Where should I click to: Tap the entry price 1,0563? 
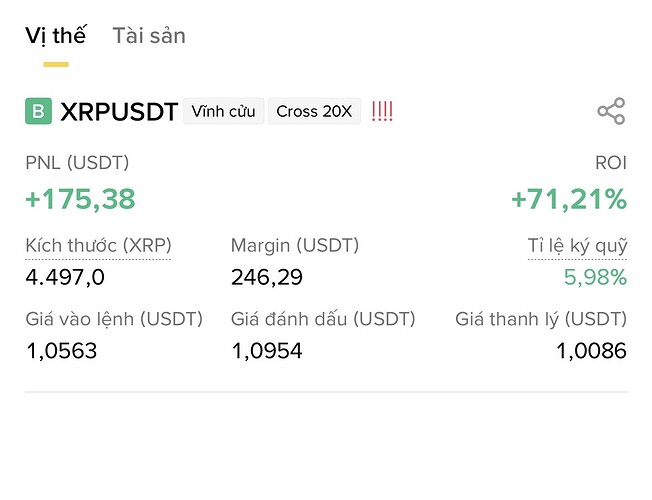click(62, 351)
